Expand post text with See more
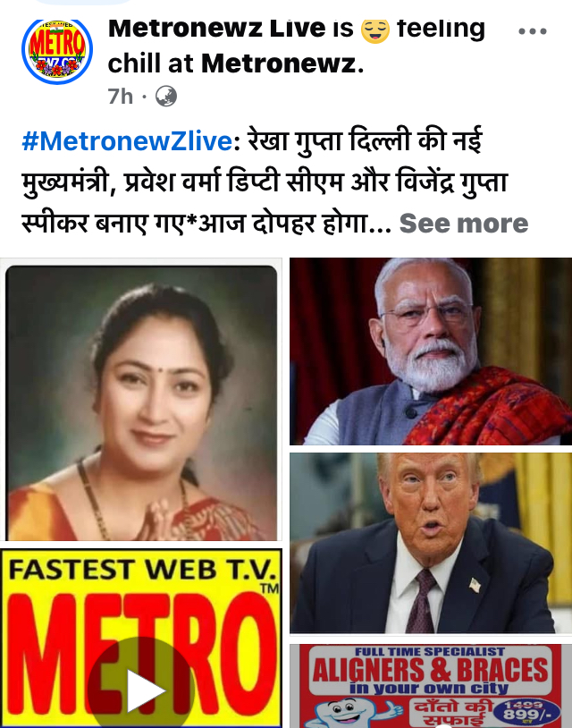The height and width of the screenshot is (728, 572). pyautogui.click(x=464, y=224)
